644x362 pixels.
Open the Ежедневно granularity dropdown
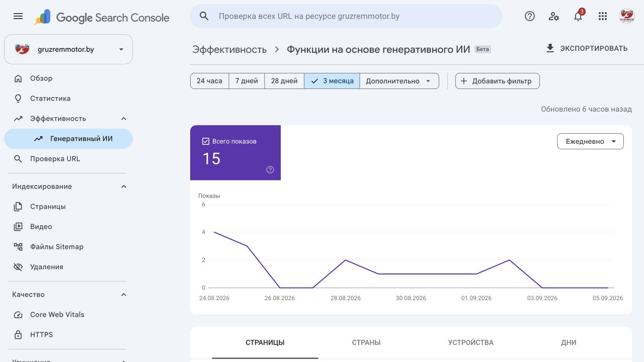point(591,141)
